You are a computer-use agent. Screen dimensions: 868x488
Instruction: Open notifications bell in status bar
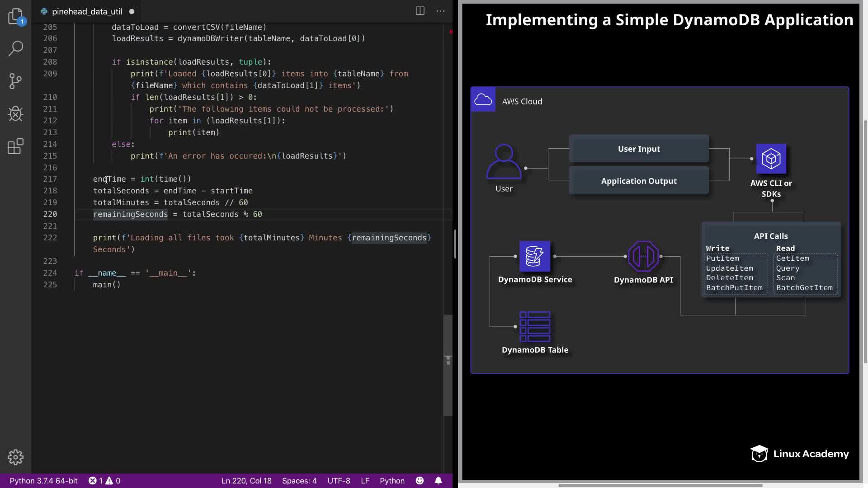[438, 481]
